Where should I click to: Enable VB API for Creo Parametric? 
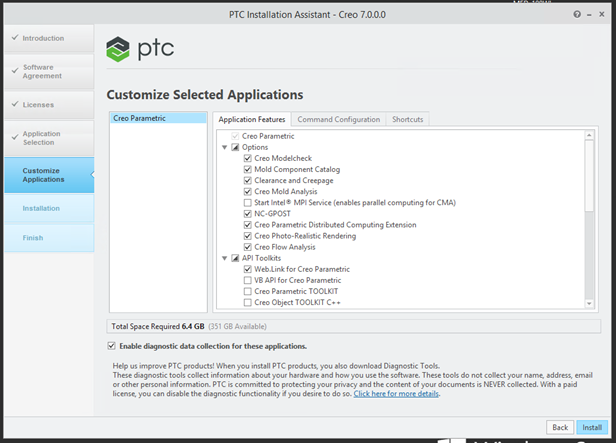(248, 280)
